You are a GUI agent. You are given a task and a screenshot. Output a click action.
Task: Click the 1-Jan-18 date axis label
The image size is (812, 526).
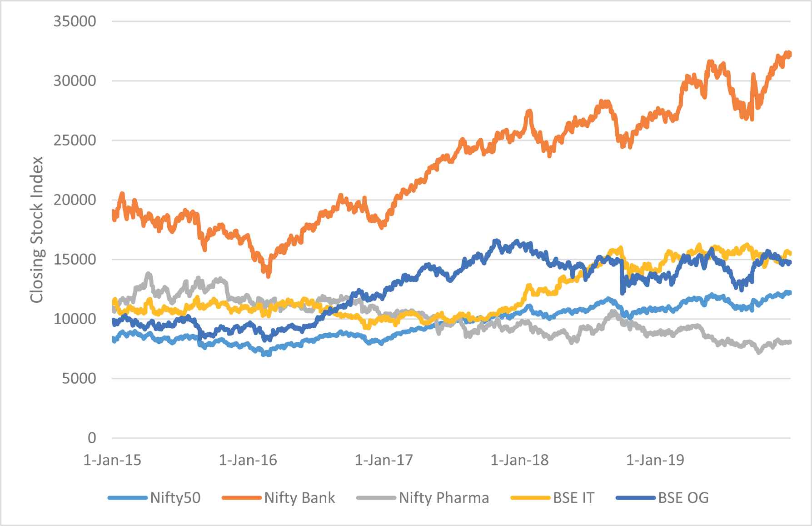[x=520, y=460]
